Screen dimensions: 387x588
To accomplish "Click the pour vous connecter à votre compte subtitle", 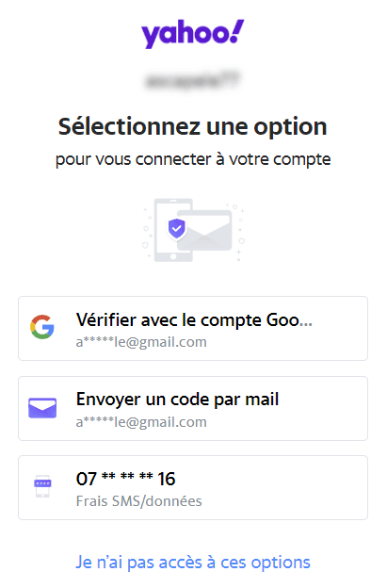I will [193, 160].
